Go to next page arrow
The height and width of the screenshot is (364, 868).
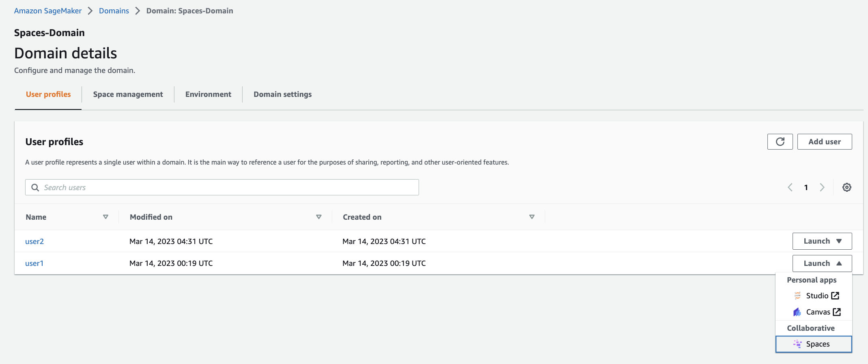pyautogui.click(x=822, y=187)
